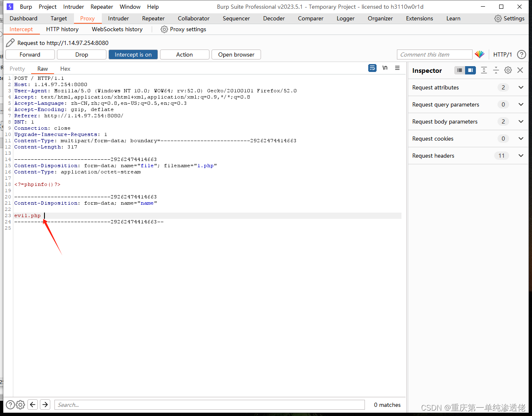The height and width of the screenshot is (416, 532).
Task: Click the evil.php line in request body
Action: point(27,215)
